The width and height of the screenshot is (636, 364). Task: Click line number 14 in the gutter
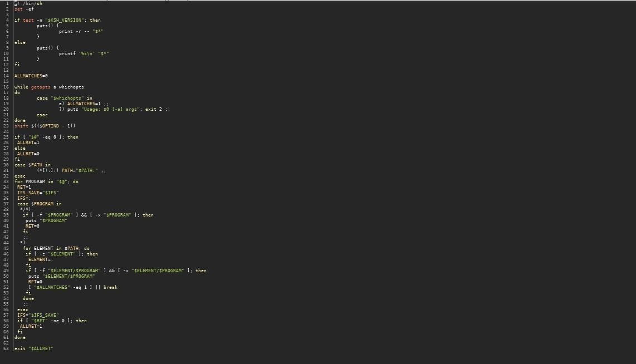coord(6,76)
